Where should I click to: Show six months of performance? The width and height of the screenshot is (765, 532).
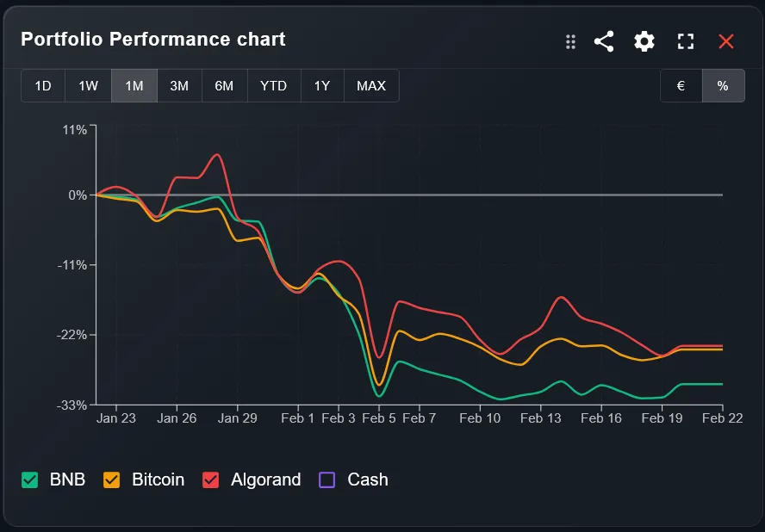[225, 85]
